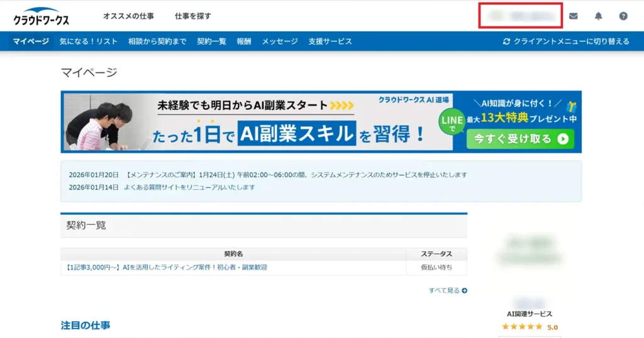Open the メッセージ tab in blue bar
The image size is (644, 338).
pos(280,41)
